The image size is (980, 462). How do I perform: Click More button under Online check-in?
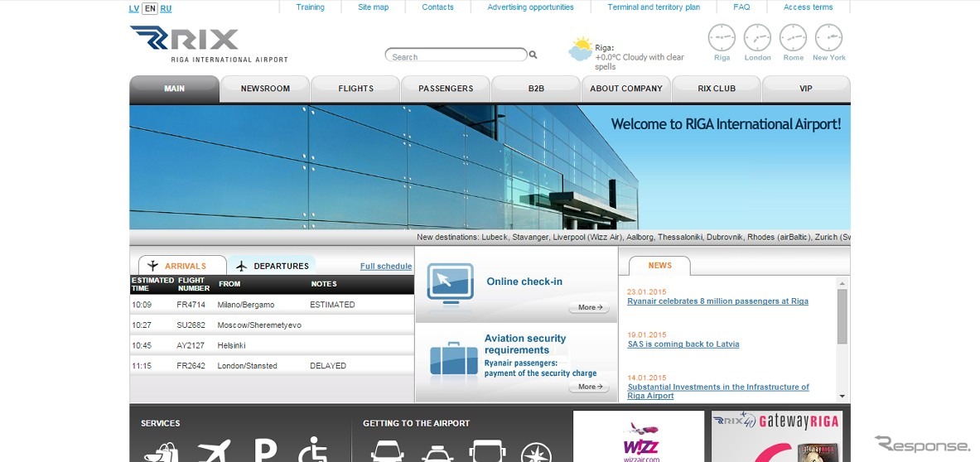(x=589, y=307)
